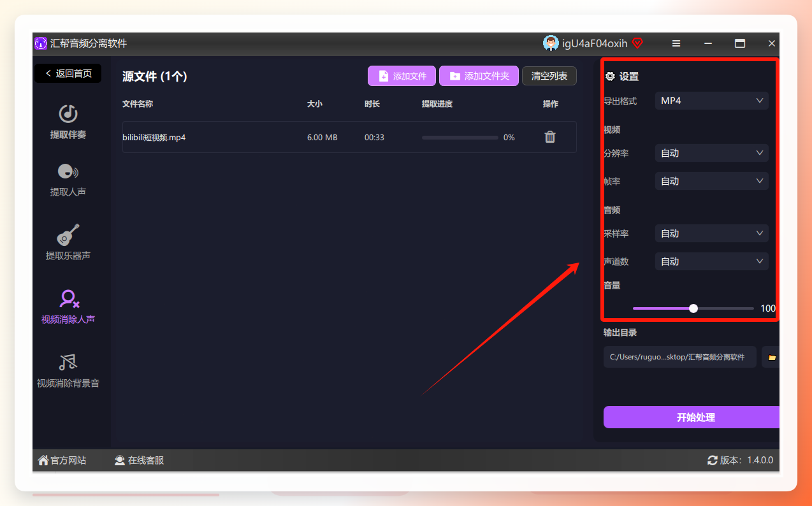Click the 音量 slider handle
Image resolution: width=812 pixels, height=506 pixels.
pos(693,308)
